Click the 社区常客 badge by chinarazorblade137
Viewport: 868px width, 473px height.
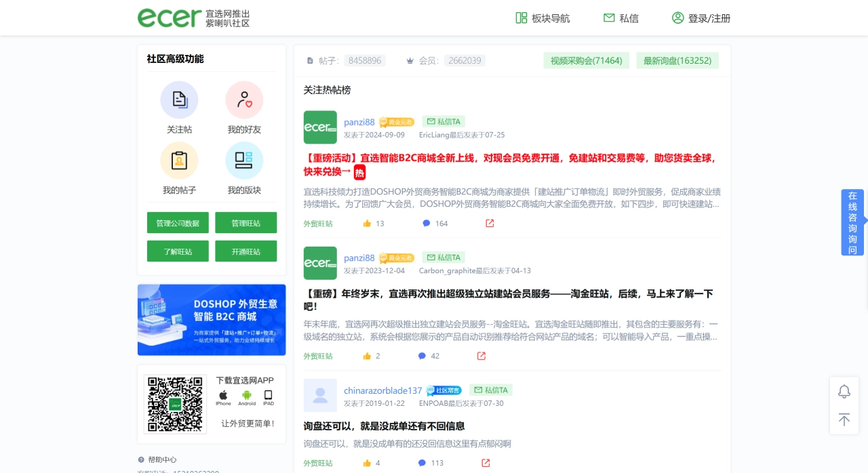tap(444, 391)
